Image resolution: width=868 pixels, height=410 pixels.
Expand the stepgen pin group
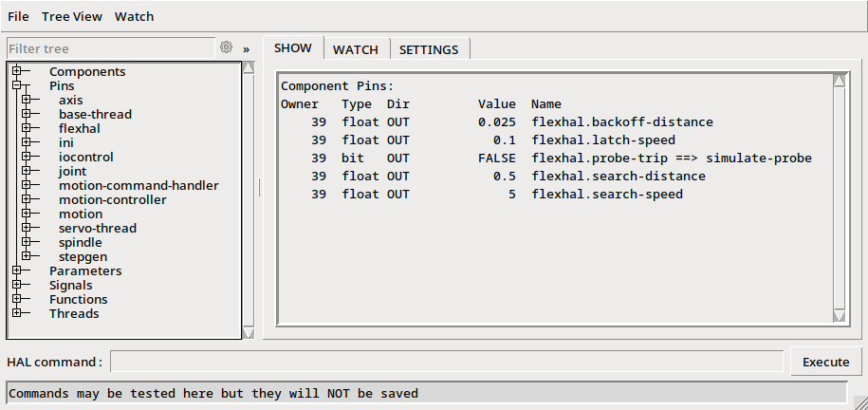pyautogui.click(x=26, y=256)
